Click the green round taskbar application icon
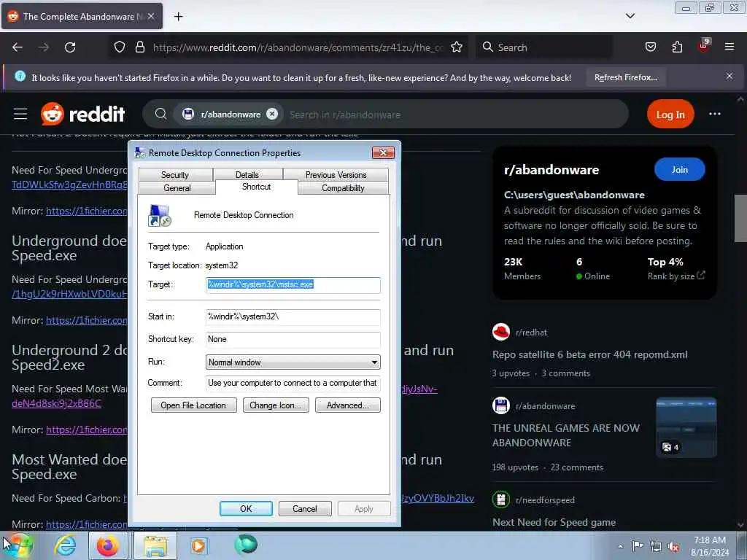747x560 pixels. tap(246, 545)
